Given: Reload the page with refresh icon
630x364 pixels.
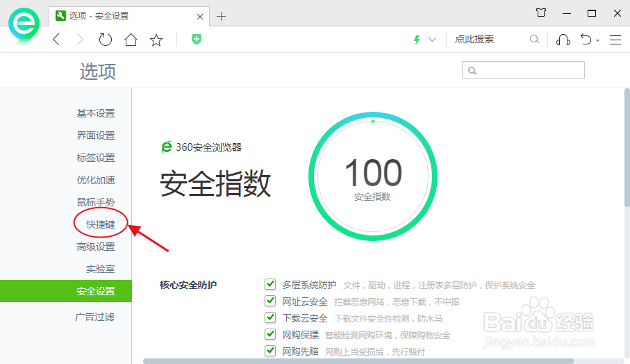Looking at the screenshot, I should coord(106,40).
